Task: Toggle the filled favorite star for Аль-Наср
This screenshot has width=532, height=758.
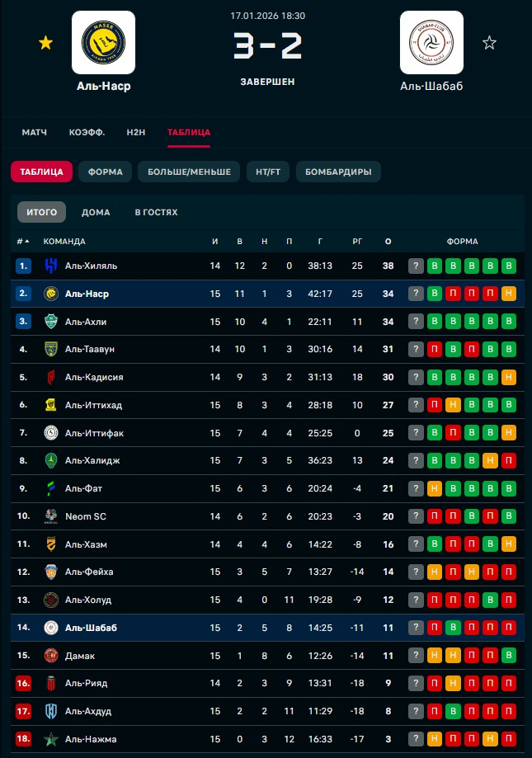Action: tap(45, 43)
